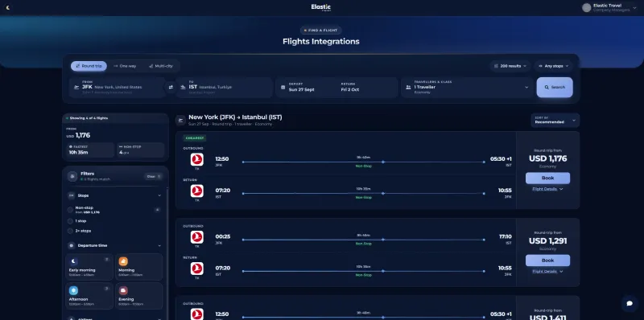
Task: Book the USD 1,291 flight
Action: point(547,261)
